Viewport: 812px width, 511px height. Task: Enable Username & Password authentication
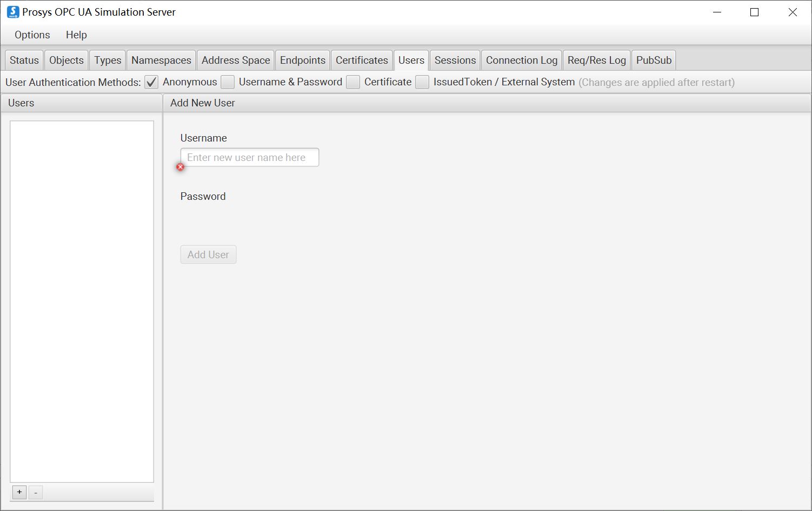click(x=228, y=82)
